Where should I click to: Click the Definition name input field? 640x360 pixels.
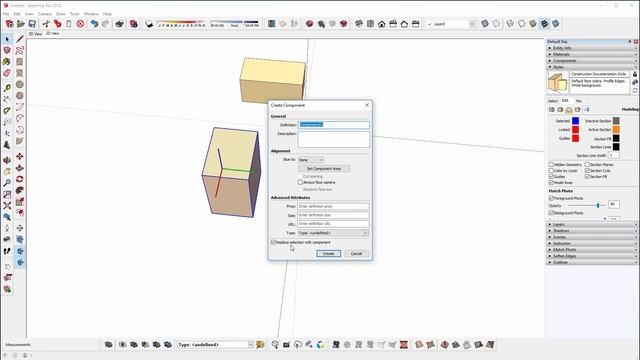click(334, 124)
